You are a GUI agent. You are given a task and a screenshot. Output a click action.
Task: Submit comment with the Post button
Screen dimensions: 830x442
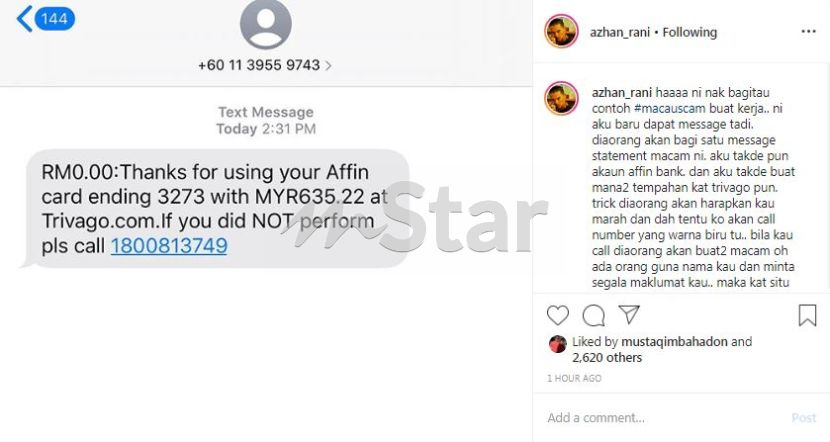[x=804, y=418]
